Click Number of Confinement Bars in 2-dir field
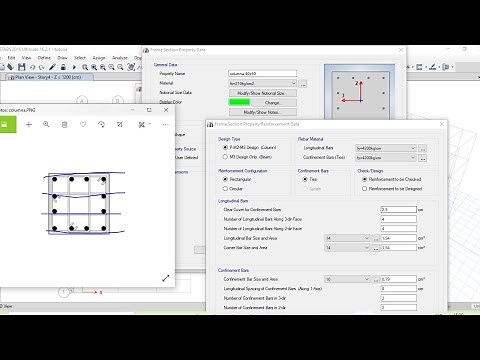Viewport: 480px width, 360px height. click(x=399, y=307)
